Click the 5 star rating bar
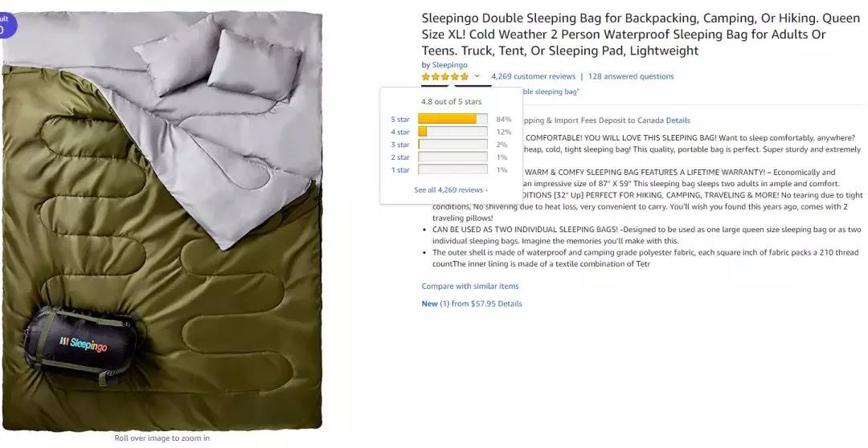This screenshot has width=868, height=448. pyautogui.click(x=452, y=119)
